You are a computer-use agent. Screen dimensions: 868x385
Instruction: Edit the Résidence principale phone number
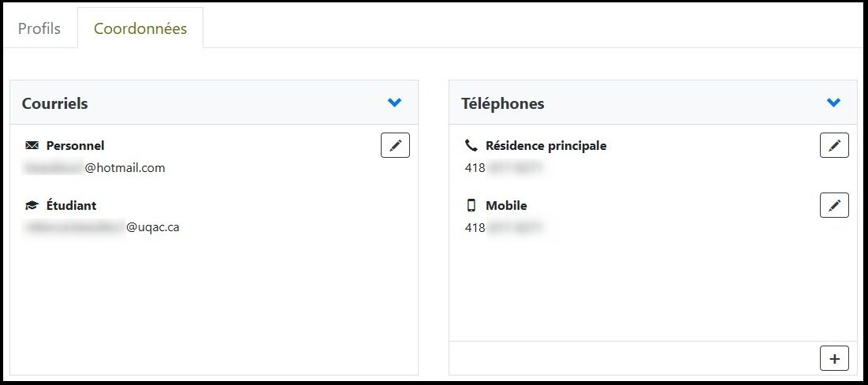coord(834,145)
